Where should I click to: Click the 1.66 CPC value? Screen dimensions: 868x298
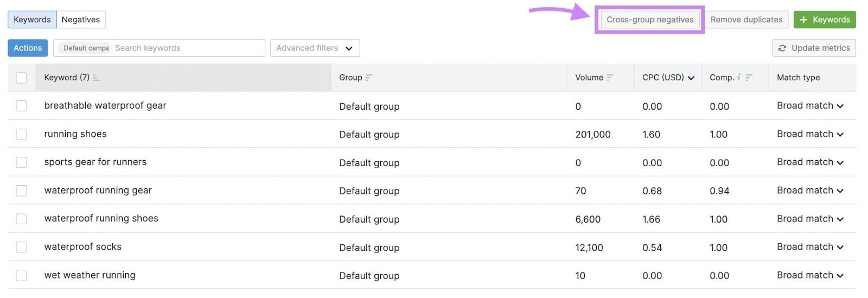click(652, 219)
